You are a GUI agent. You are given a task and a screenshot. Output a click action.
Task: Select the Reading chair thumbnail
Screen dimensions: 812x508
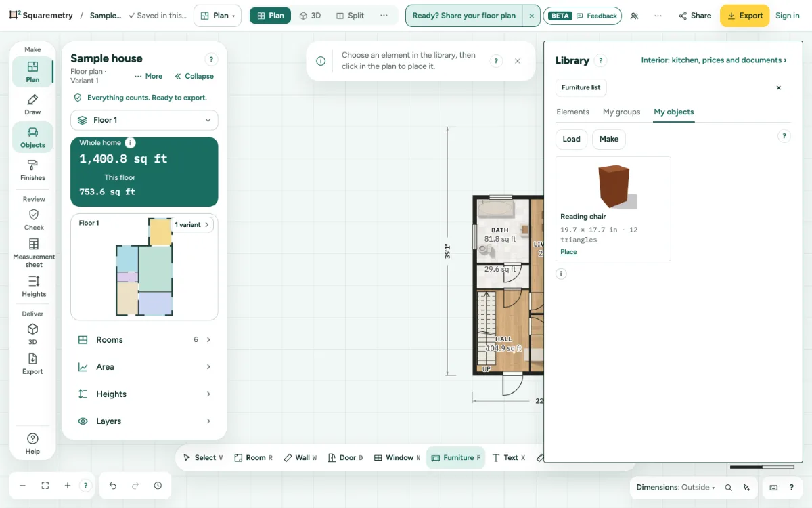point(613,186)
